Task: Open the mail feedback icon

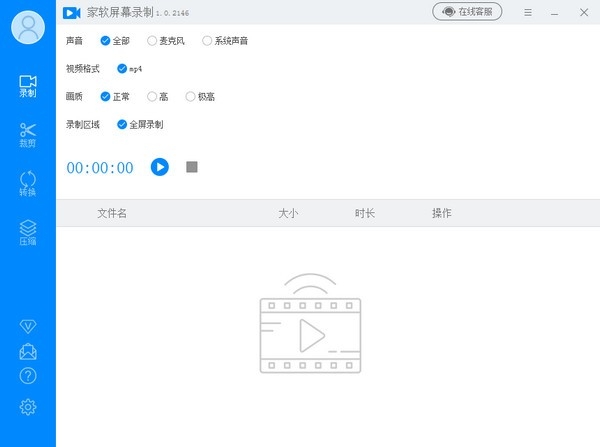Action: click(28, 352)
